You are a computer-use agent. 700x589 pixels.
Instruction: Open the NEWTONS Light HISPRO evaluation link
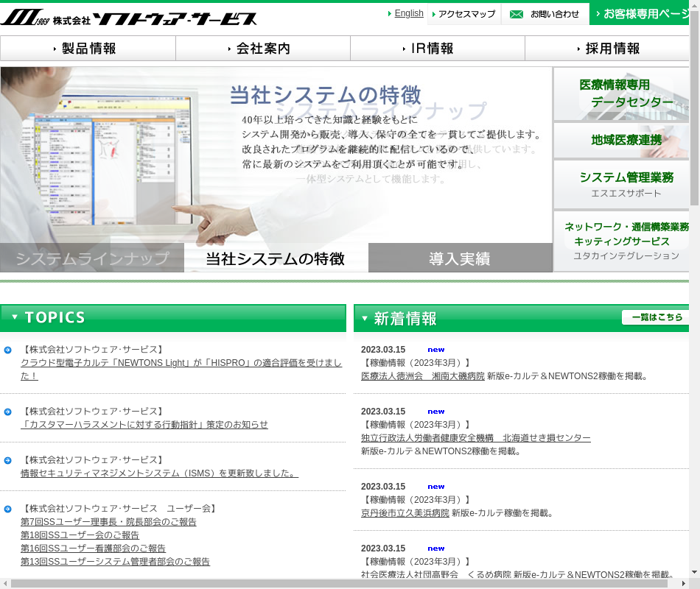[181, 370]
